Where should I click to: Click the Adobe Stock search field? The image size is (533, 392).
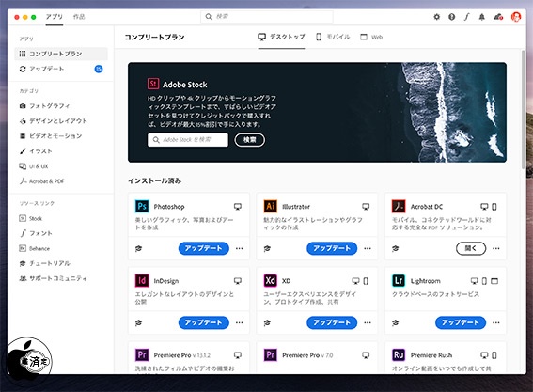click(188, 140)
